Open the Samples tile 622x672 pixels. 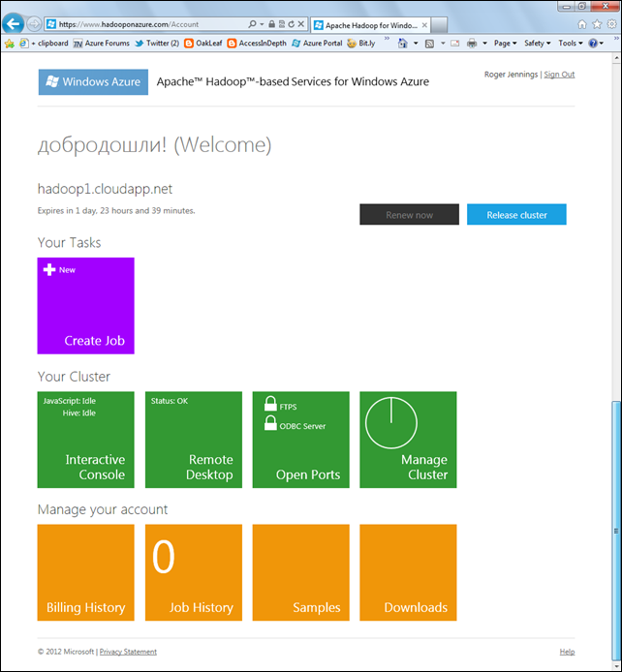coord(300,572)
